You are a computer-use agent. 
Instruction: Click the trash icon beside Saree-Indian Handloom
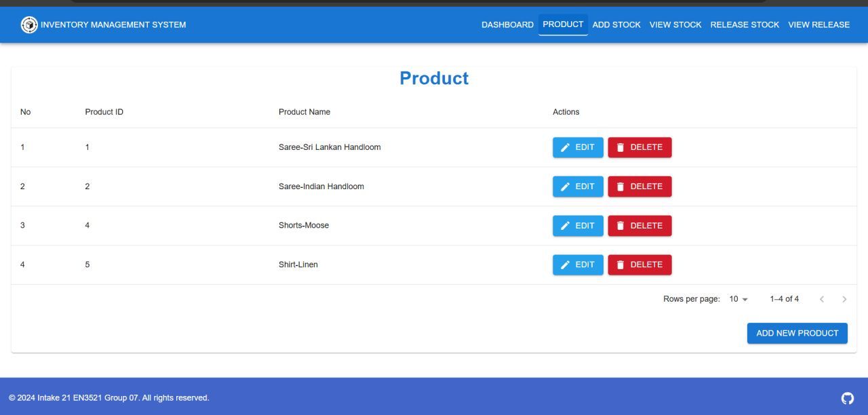coord(620,186)
